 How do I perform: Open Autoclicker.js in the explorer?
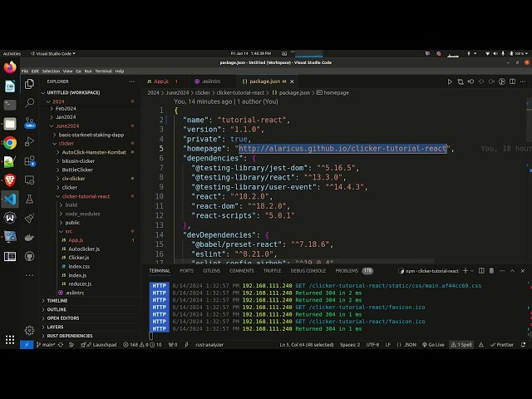(x=84, y=249)
